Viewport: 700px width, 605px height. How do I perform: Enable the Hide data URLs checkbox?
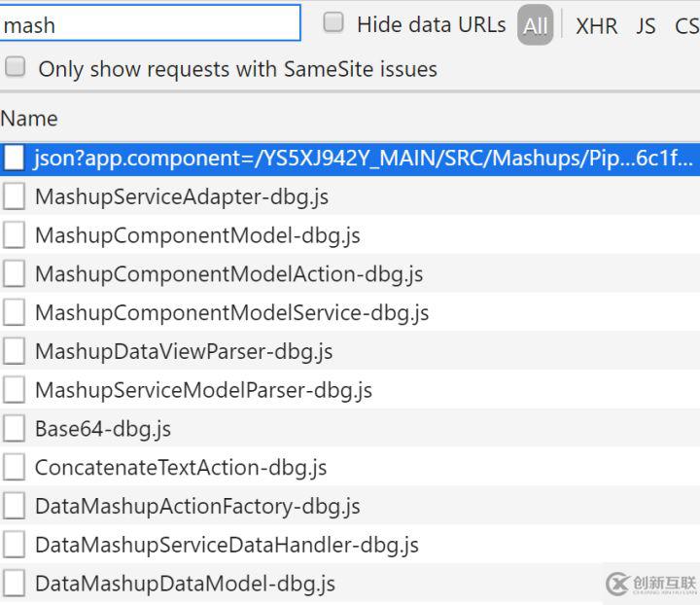[x=333, y=23]
